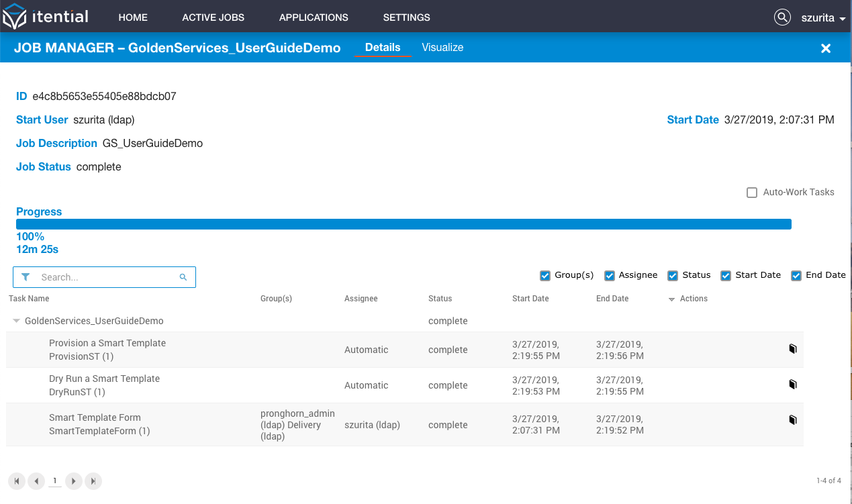The image size is (852, 504).
Task: Open the APPLICATIONS menu
Action: (314, 17)
